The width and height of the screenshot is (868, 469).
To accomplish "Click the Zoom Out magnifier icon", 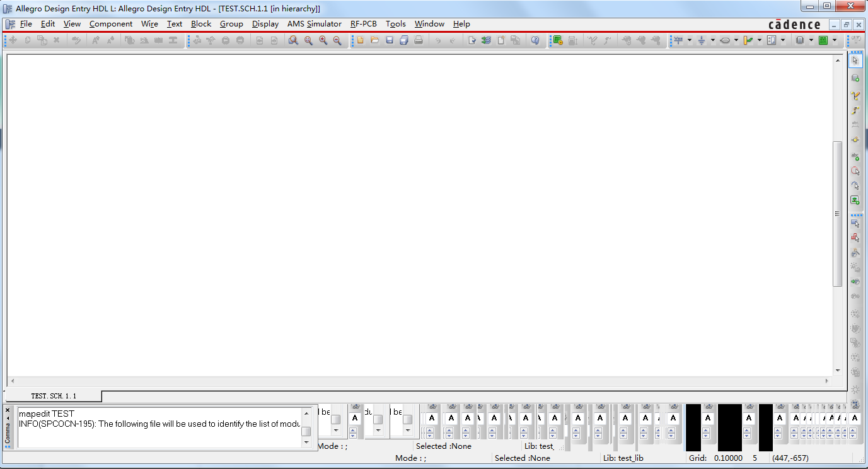I will click(337, 40).
